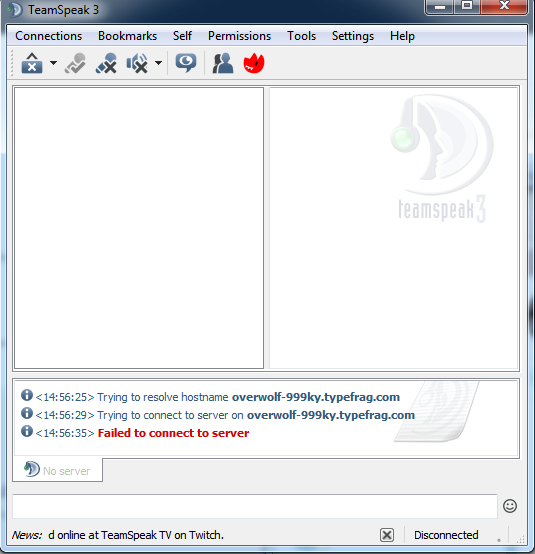535x554 pixels.
Task: Toggle the Away status icon
Action: tap(75, 64)
